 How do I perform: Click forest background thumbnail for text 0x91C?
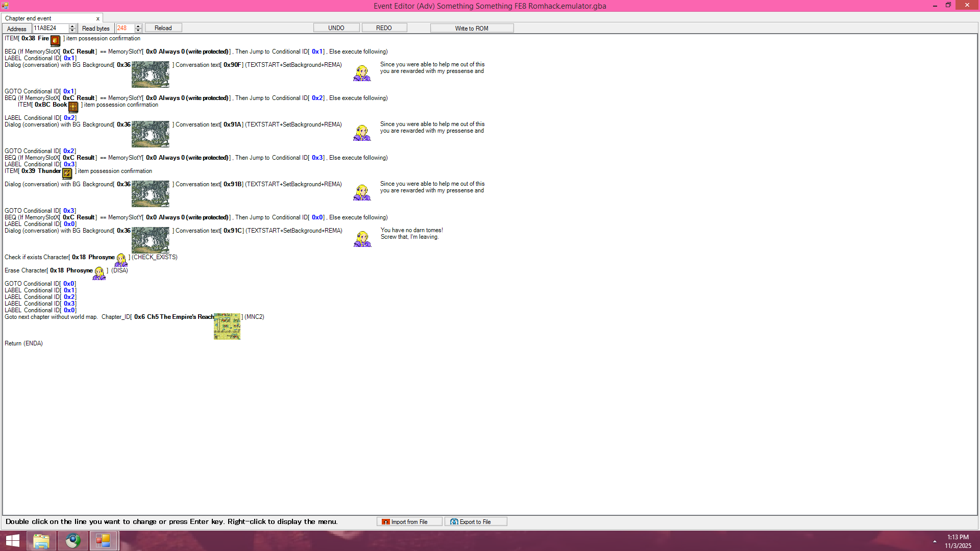point(150,240)
